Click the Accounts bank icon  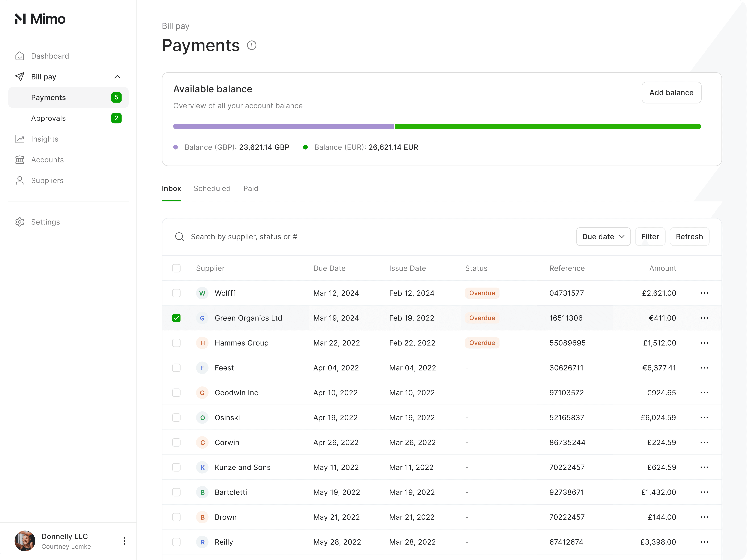20,160
